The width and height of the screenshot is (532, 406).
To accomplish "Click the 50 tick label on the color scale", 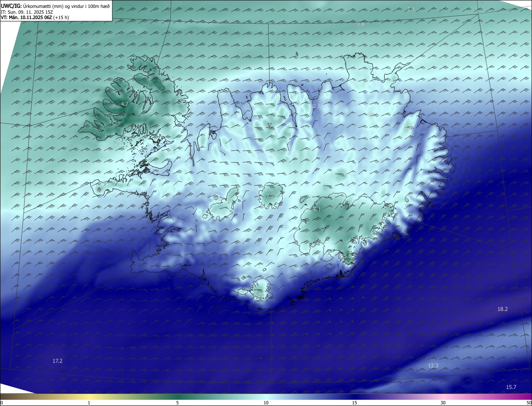I will (529, 403).
